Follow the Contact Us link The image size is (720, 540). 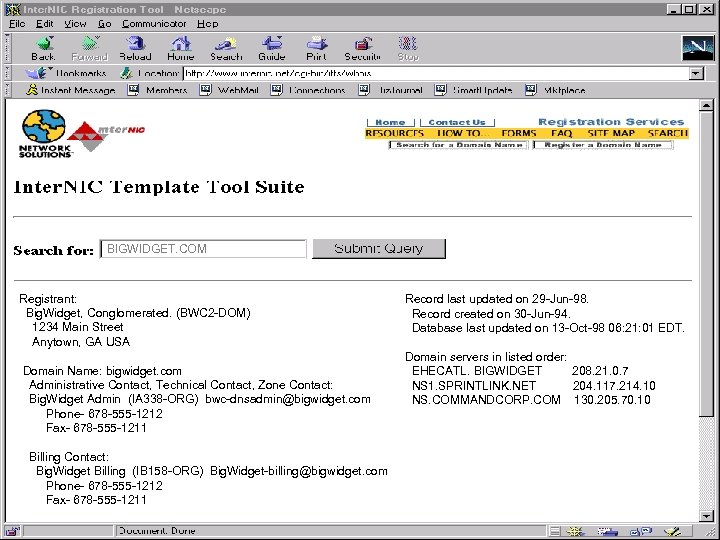(x=457, y=122)
